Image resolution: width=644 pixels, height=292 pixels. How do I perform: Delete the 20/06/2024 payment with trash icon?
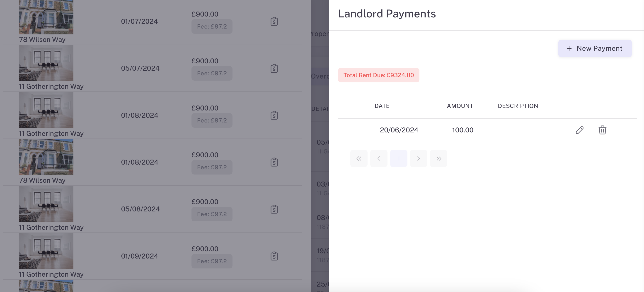(602, 130)
